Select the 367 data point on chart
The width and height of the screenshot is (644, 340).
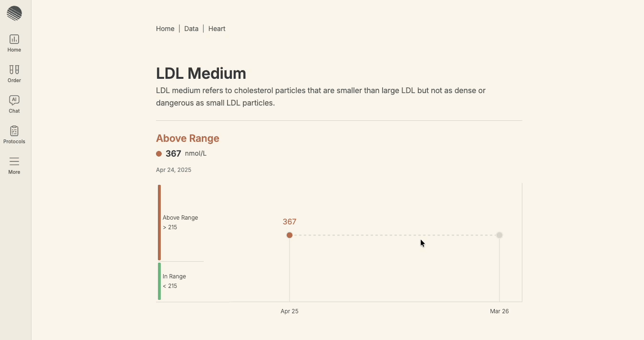pos(290,235)
